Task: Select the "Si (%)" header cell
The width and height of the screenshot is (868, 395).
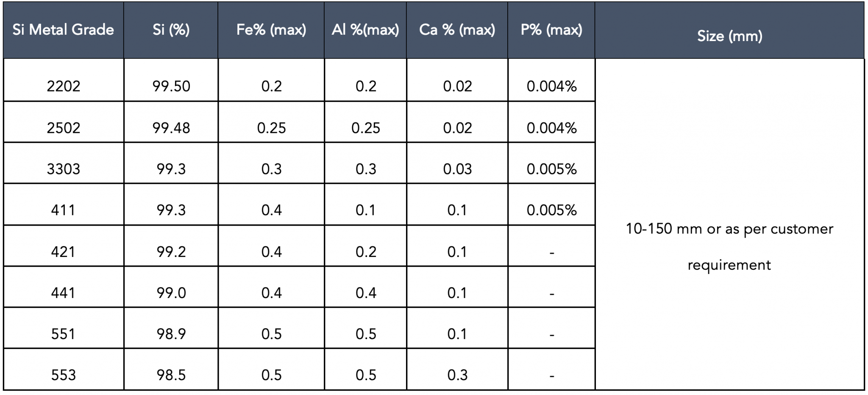Action: pos(171,30)
